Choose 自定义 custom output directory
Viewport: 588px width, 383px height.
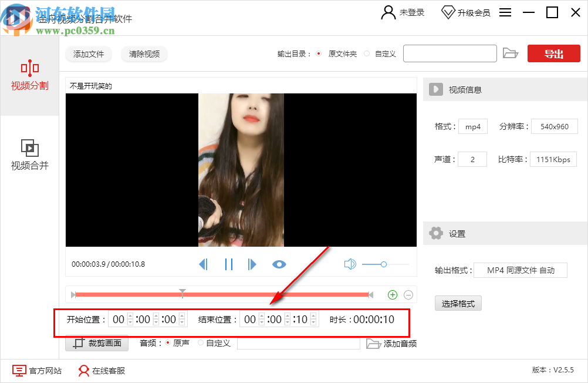point(368,53)
